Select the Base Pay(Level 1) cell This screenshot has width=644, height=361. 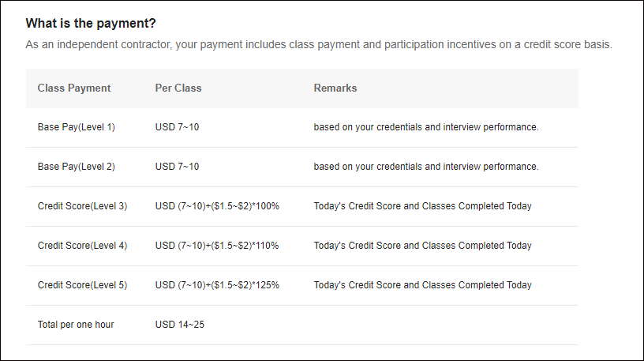(x=77, y=127)
